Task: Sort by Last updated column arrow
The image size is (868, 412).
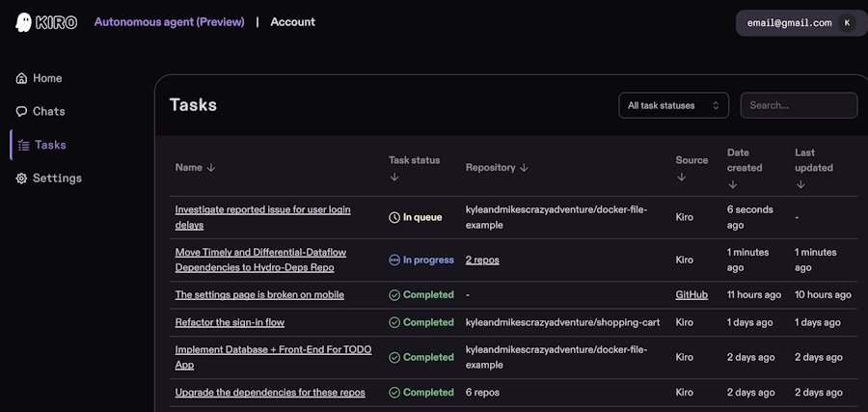Action: tap(800, 183)
